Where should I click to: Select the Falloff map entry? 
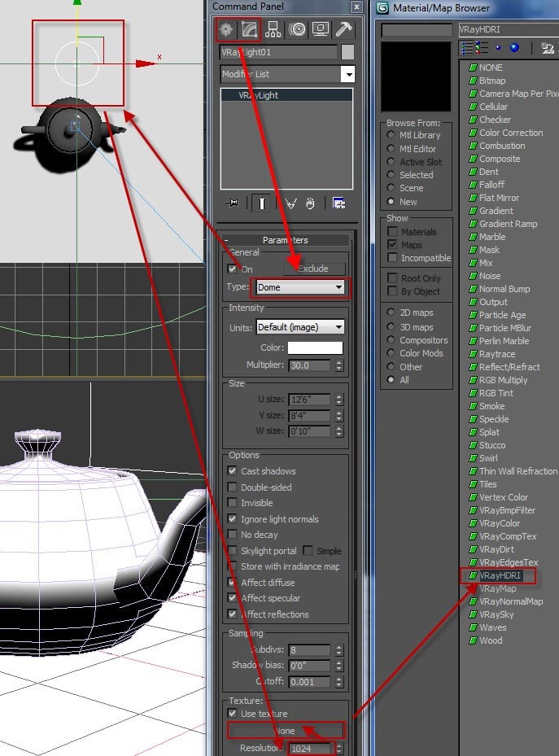pos(491,185)
